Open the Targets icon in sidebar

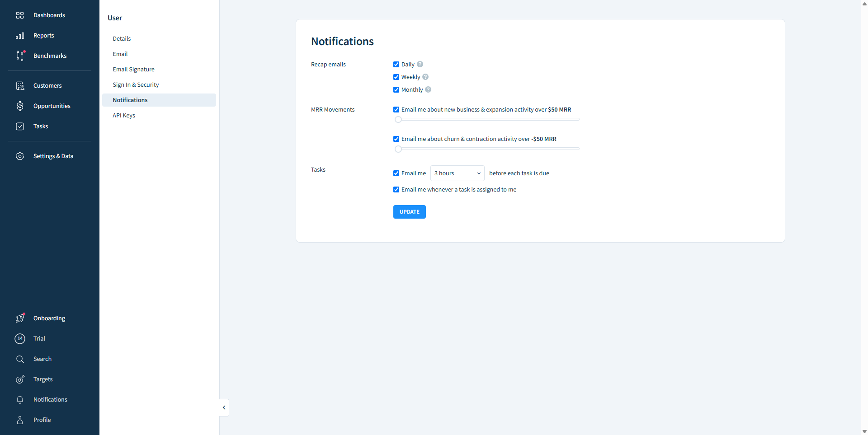20,379
